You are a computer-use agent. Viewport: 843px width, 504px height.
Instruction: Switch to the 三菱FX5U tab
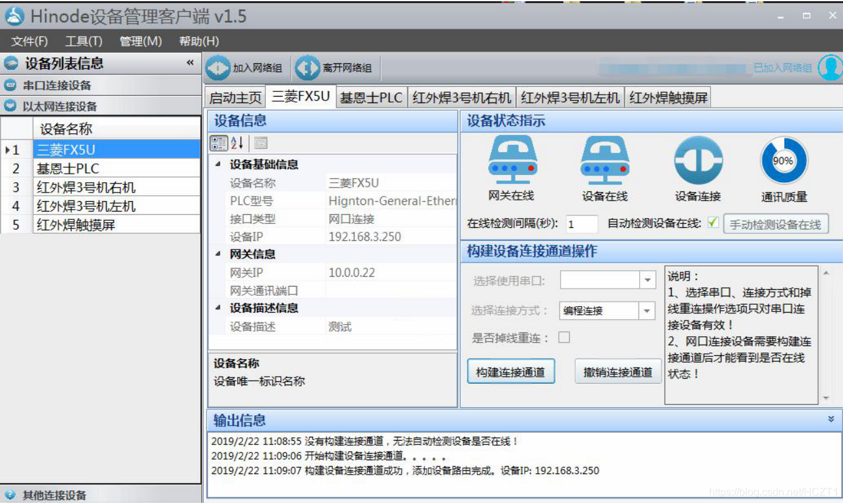pos(301,97)
